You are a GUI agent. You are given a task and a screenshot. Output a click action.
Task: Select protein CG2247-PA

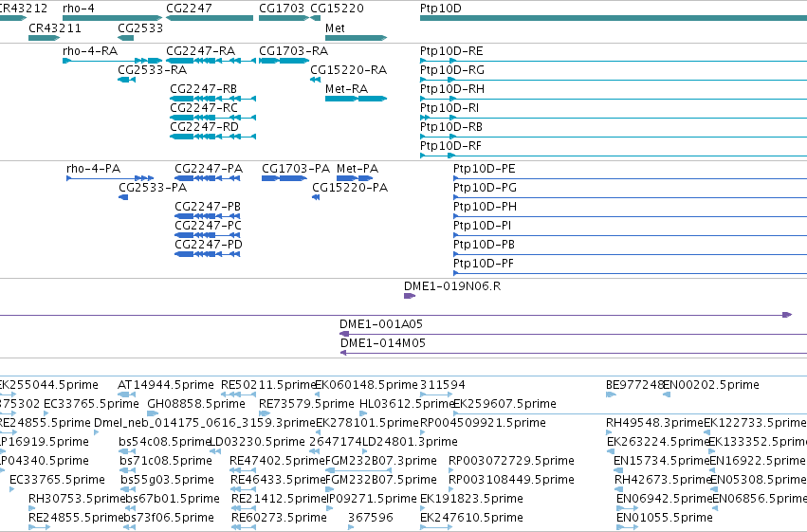(208, 178)
